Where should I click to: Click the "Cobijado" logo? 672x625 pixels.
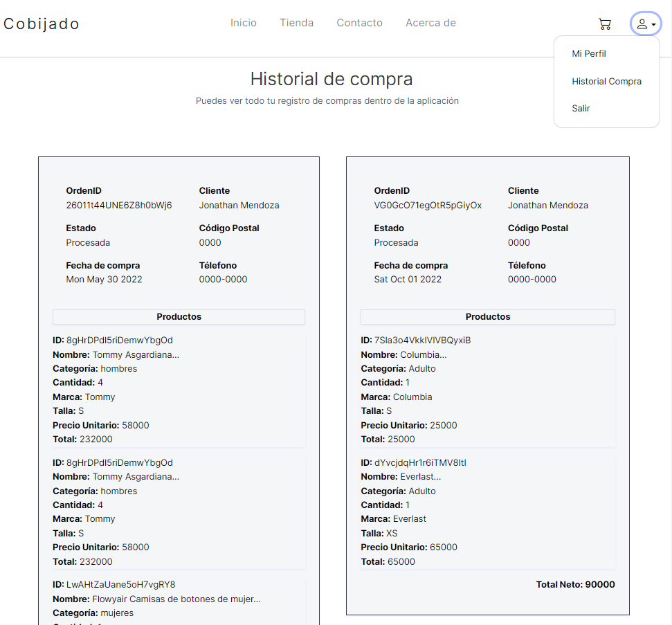point(41,23)
